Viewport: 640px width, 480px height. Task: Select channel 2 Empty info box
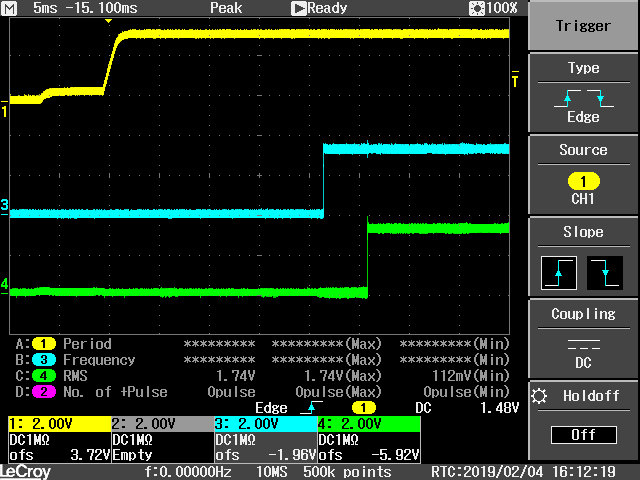point(162,439)
